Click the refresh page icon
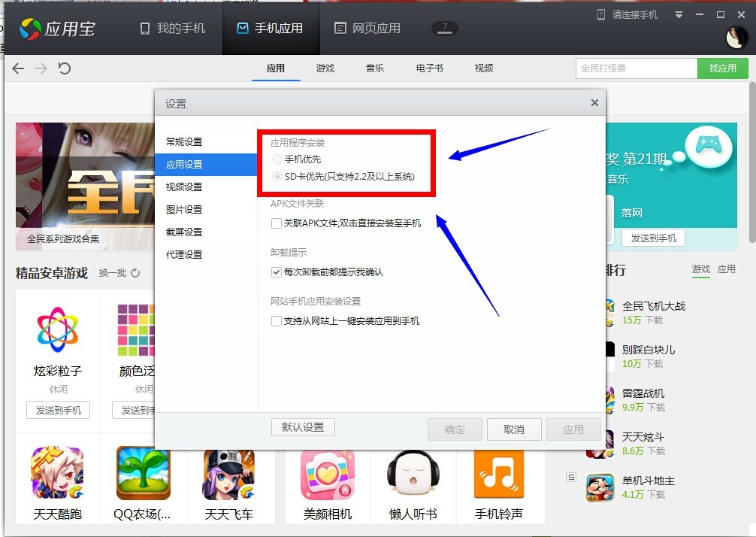Screen dimensions: 756x537 (65, 68)
